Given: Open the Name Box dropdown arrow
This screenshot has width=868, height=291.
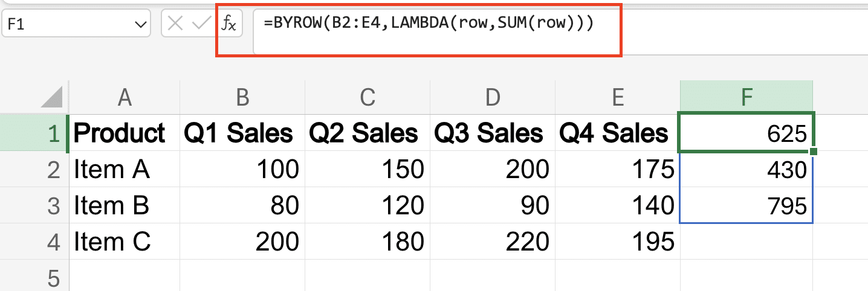Looking at the screenshot, I should coord(140,25).
